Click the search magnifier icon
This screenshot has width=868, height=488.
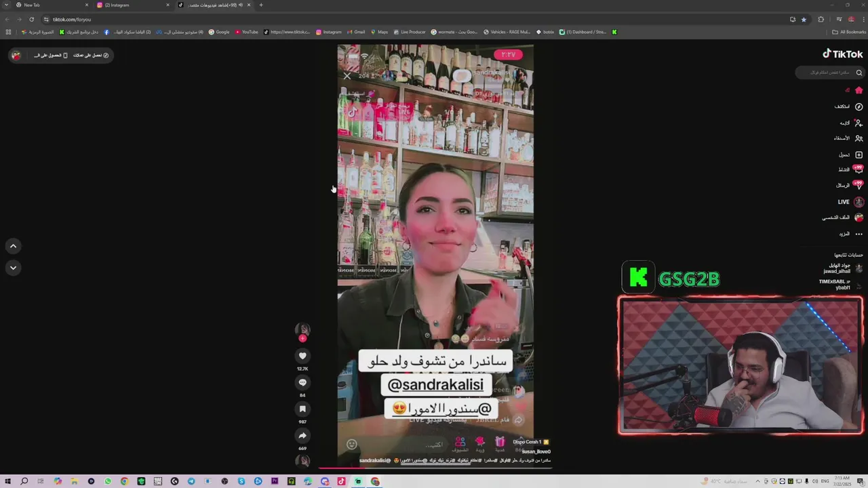[859, 73]
